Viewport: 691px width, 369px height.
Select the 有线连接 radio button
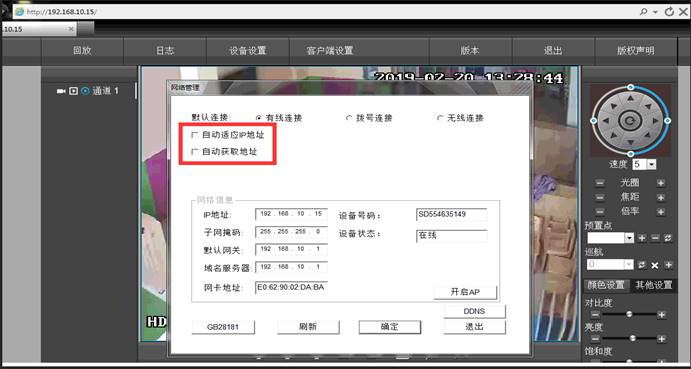[x=259, y=118]
